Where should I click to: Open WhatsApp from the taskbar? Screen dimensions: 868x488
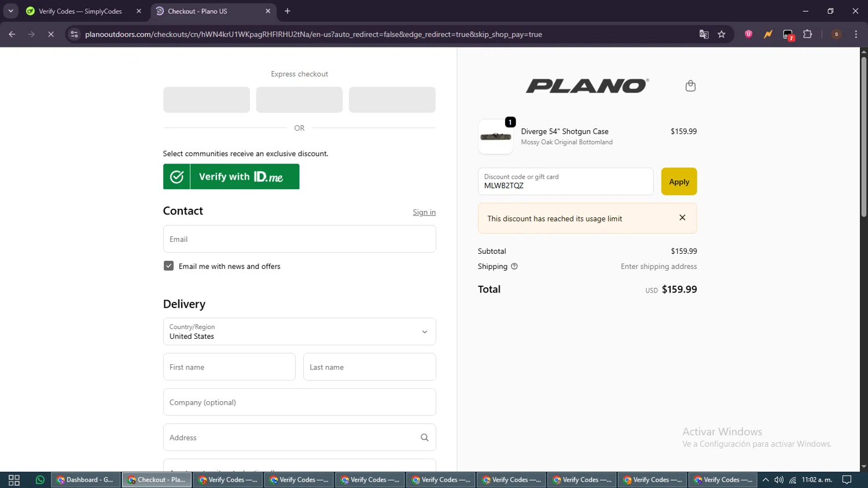coord(40,480)
